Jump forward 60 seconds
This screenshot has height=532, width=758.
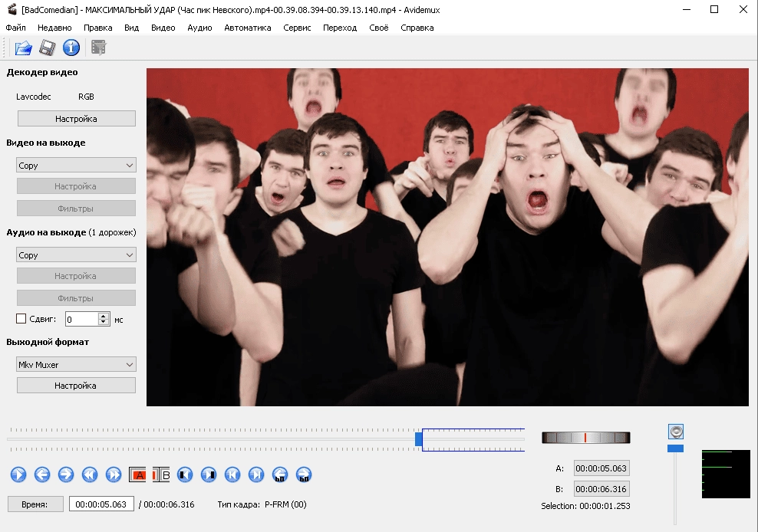click(304, 475)
